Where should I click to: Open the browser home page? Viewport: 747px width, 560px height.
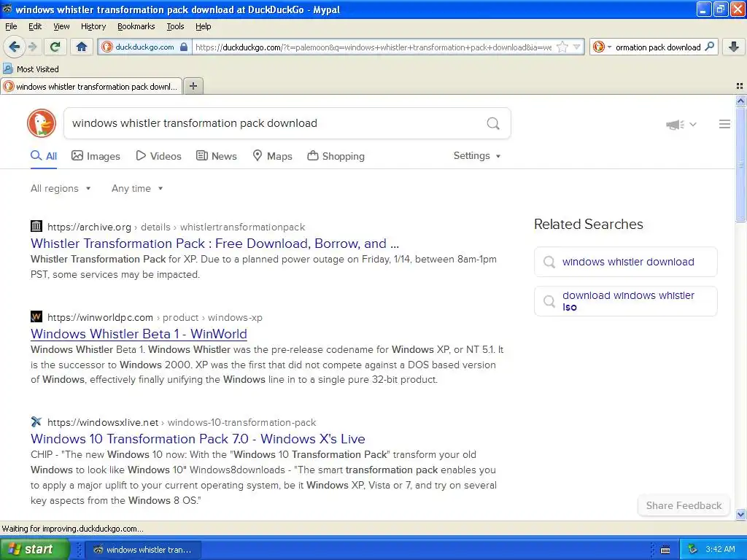pos(82,47)
